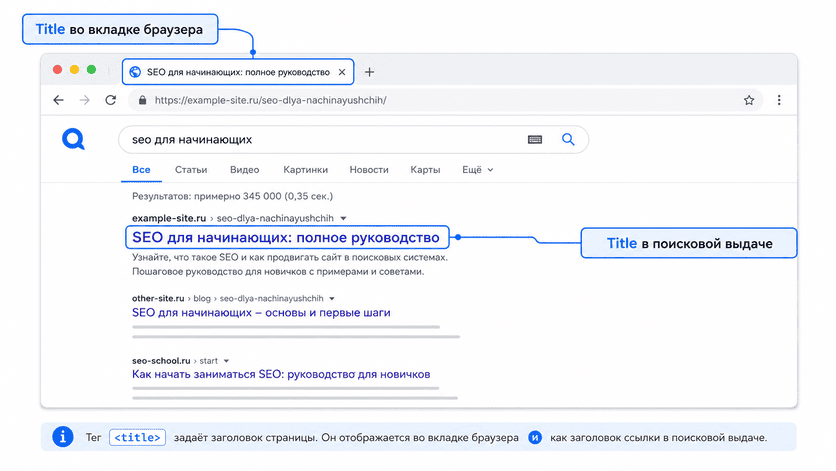836x471 pixels.
Task: Select the SEO для начинающих browser tab
Action: click(x=238, y=71)
